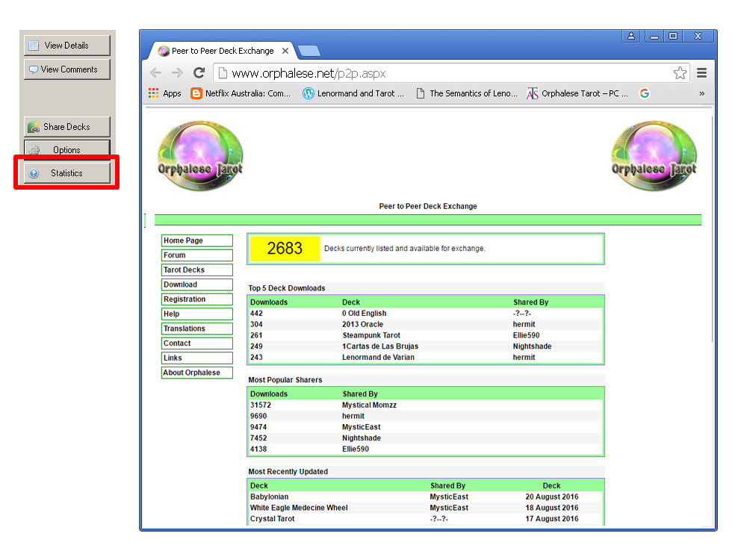747x560 pixels.
Task: Open the Statistics button
Action: (x=66, y=173)
